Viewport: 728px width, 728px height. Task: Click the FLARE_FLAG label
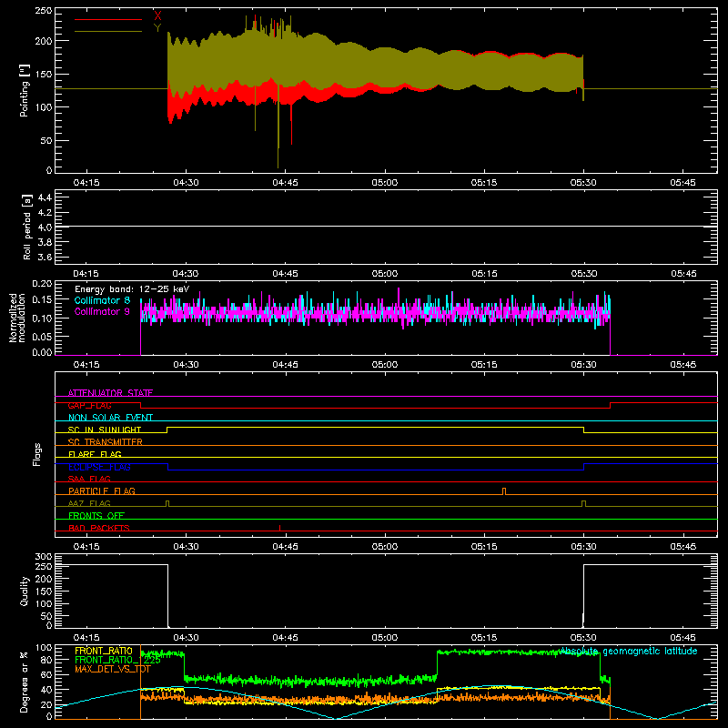pyautogui.click(x=95, y=454)
